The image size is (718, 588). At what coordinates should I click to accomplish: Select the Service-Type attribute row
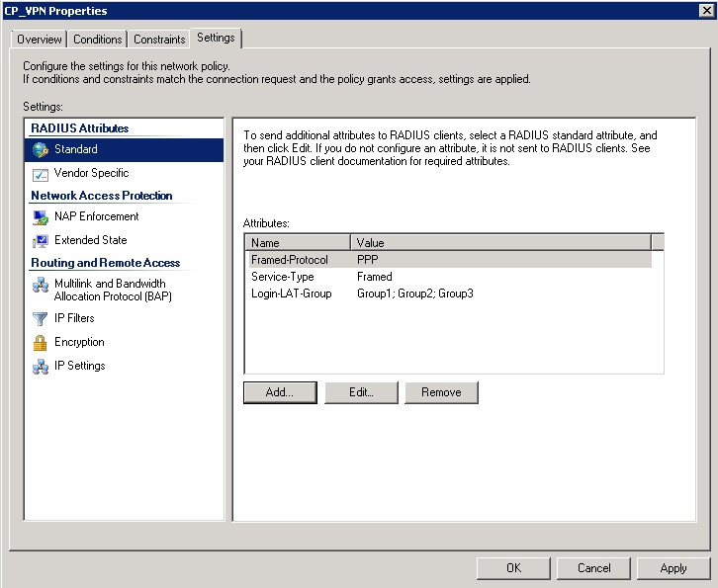pyautogui.click(x=451, y=277)
